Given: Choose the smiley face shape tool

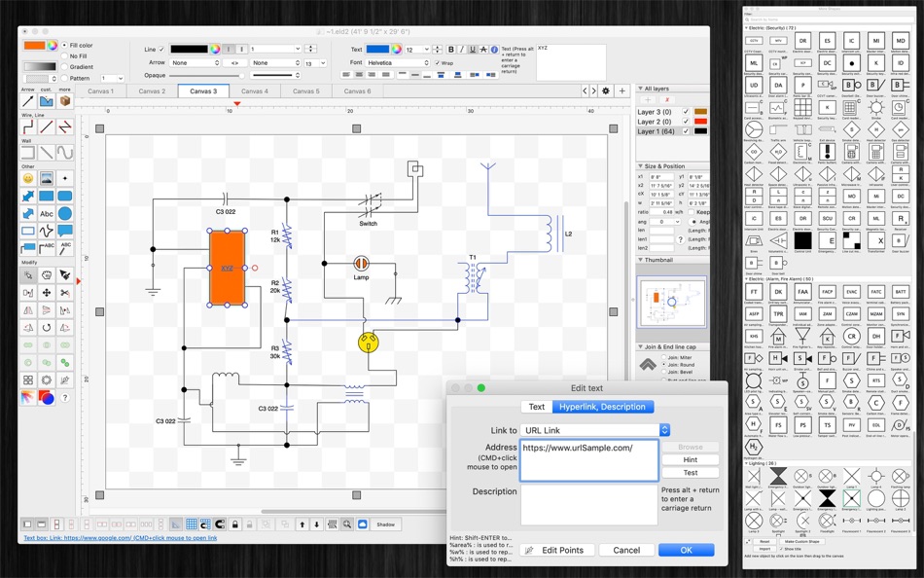Looking at the screenshot, I should (x=27, y=178).
